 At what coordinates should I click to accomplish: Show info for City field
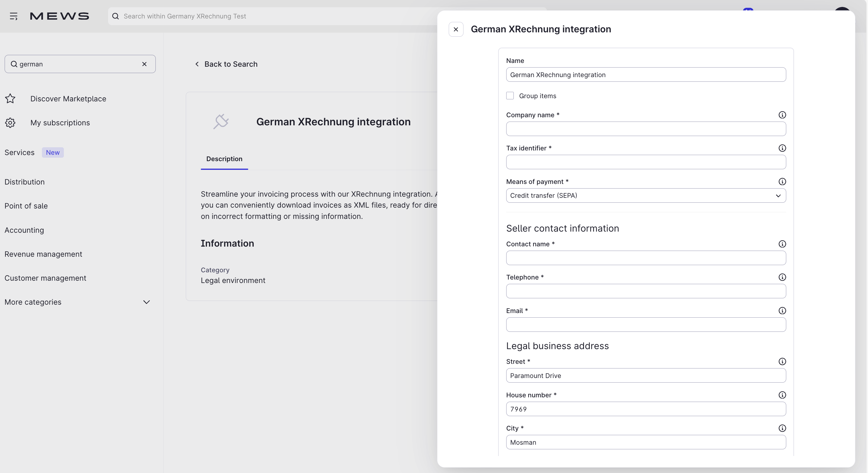(x=782, y=428)
